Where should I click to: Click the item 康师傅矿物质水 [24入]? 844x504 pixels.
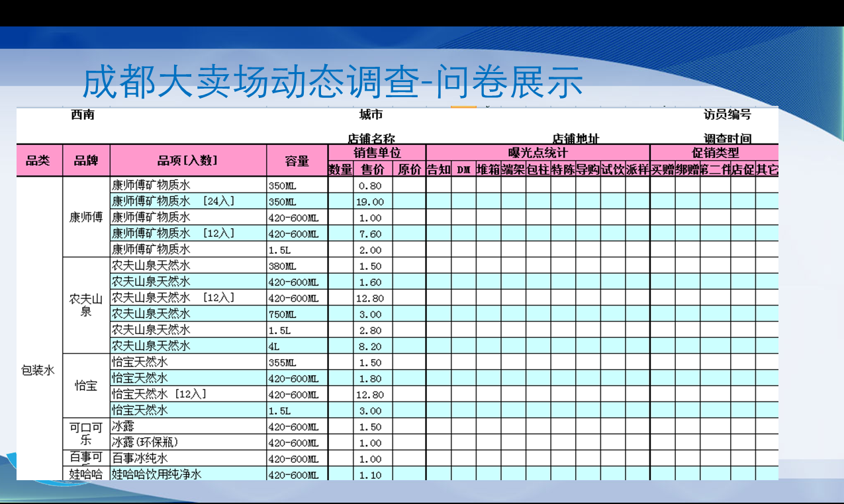click(x=188, y=201)
